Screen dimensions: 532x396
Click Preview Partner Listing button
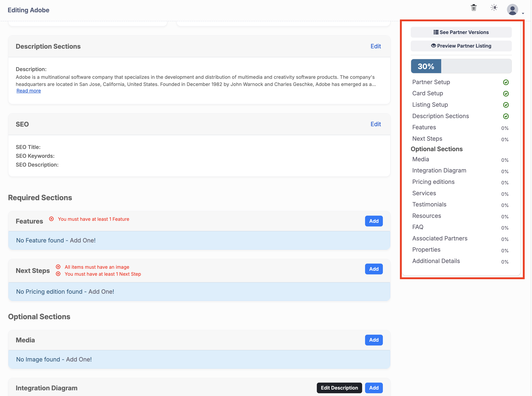[x=461, y=46]
